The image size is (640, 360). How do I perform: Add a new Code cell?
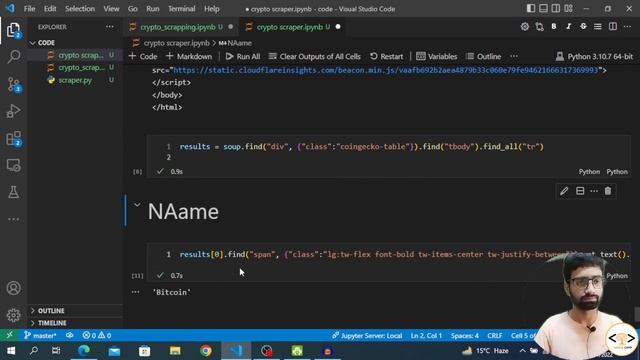click(x=143, y=56)
